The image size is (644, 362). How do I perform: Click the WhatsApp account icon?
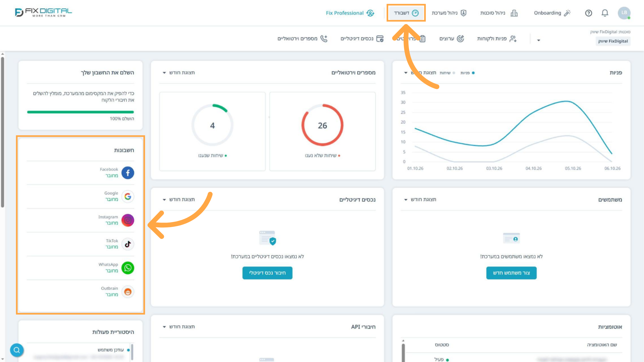coord(128,268)
